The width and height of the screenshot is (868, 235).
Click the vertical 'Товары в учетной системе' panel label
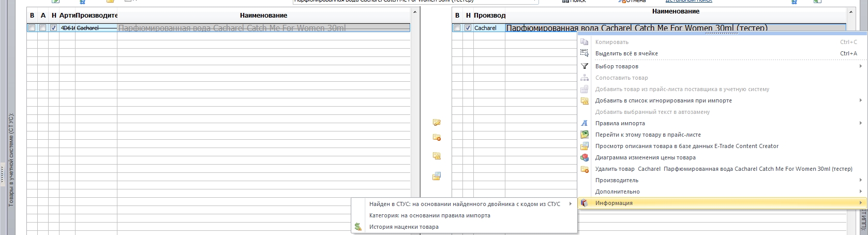(10, 159)
